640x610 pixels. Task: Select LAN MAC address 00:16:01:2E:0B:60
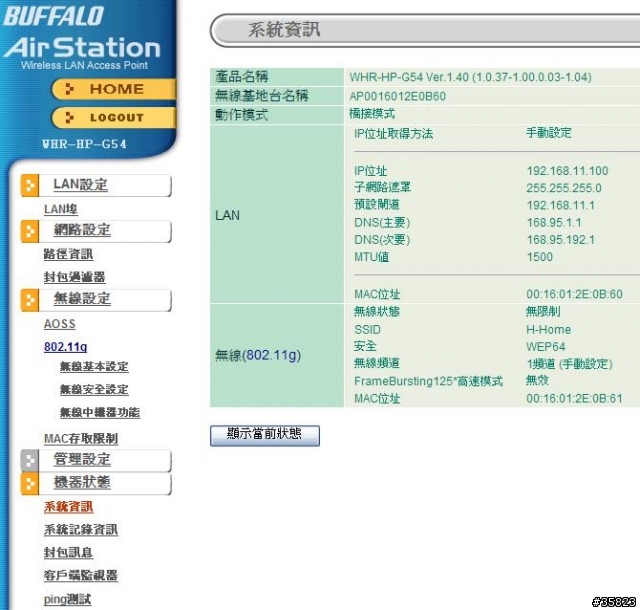pyautogui.click(x=574, y=294)
